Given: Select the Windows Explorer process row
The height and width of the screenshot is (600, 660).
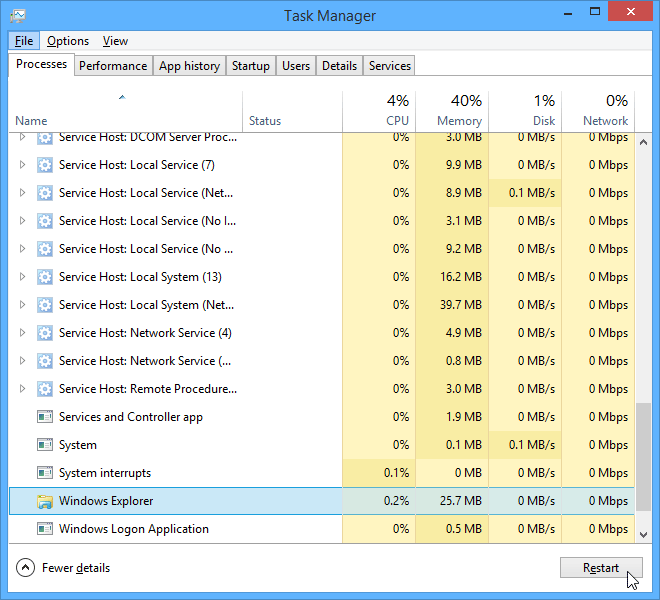Looking at the screenshot, I should pos(322,501).
